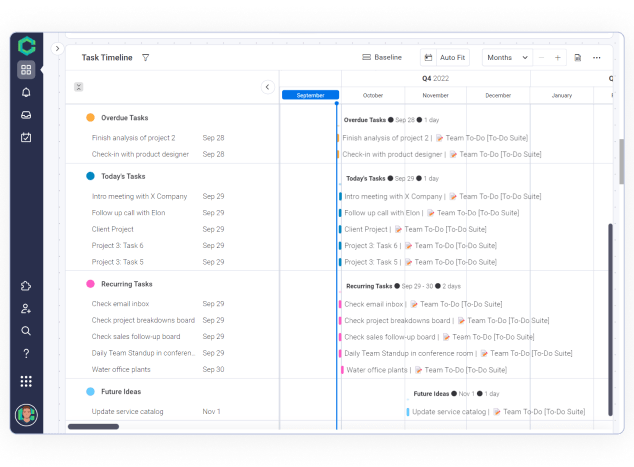The width and height of the screenshot is (634, 467).
Task: Click the timeline bar for Client Project
Action: coord(340,229)
